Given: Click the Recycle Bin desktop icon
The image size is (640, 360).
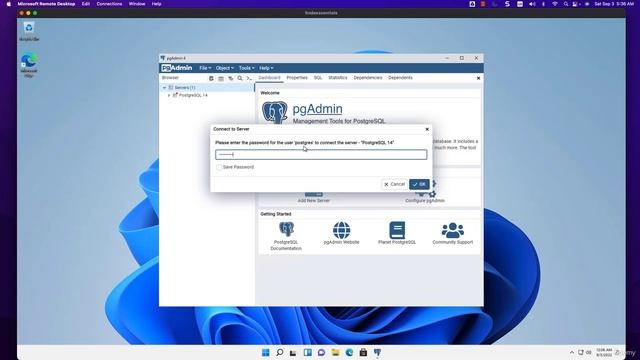Looking at the screenshot, I should [x=29, y=28].
